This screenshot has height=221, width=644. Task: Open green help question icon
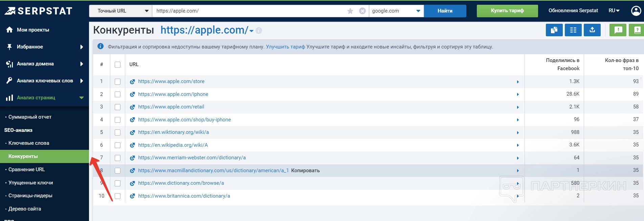(x=637, y=30)
